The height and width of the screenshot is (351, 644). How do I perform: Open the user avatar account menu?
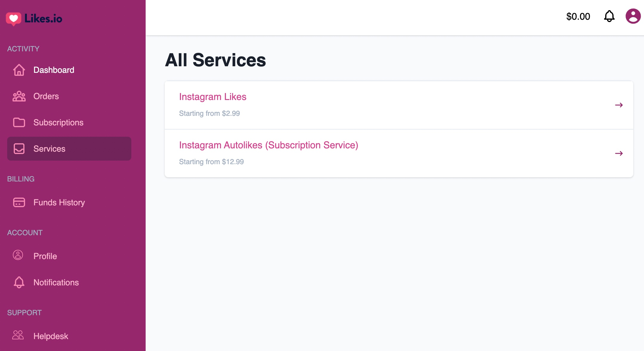pyautogui.click(x=633, y=16)
